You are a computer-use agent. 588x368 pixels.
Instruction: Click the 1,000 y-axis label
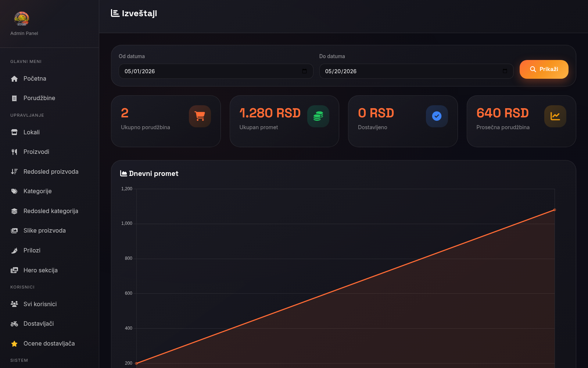127,223
